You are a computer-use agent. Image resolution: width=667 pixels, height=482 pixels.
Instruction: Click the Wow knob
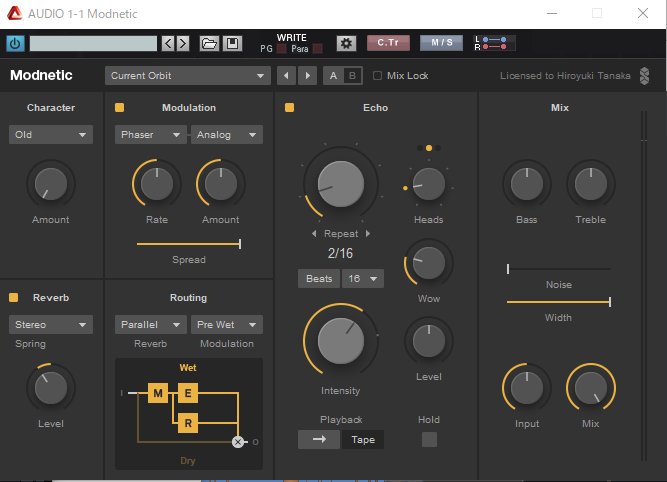pyautogui.click(x=429, y=263)
